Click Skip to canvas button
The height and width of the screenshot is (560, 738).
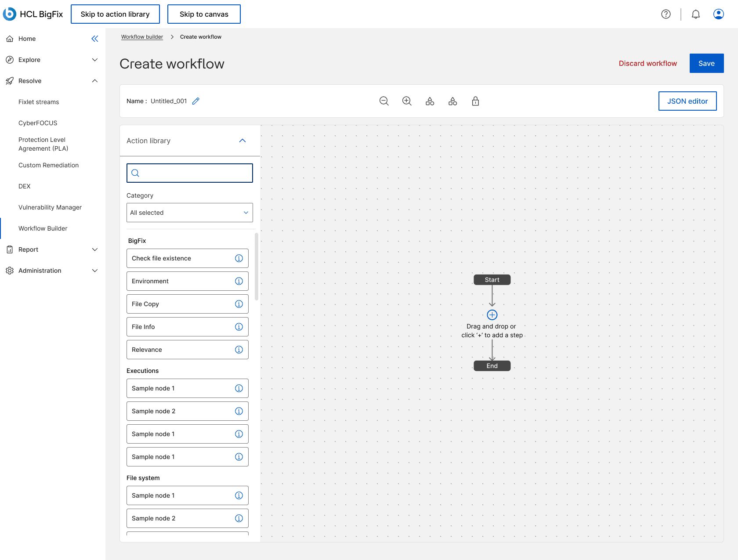click(204, 14)
